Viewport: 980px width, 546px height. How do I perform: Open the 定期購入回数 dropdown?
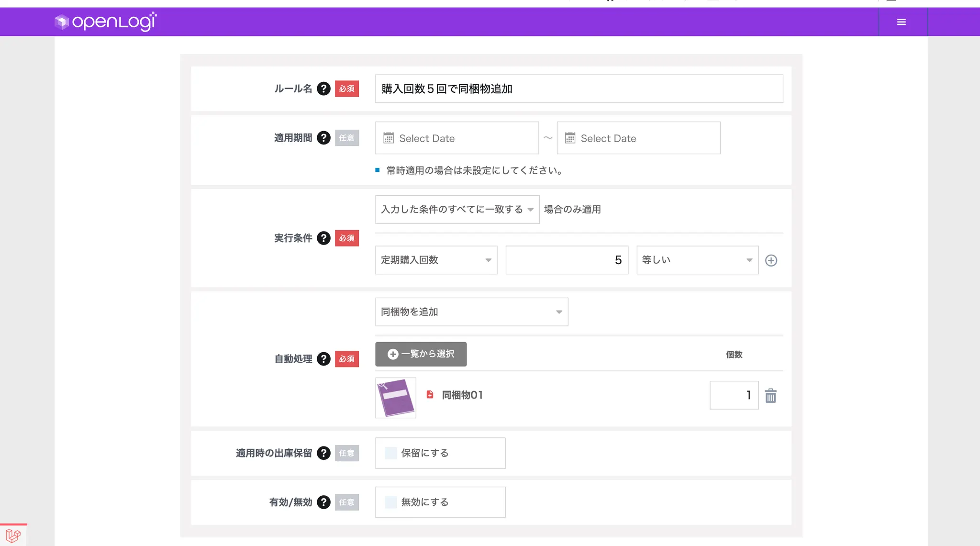tap(436, 260)
